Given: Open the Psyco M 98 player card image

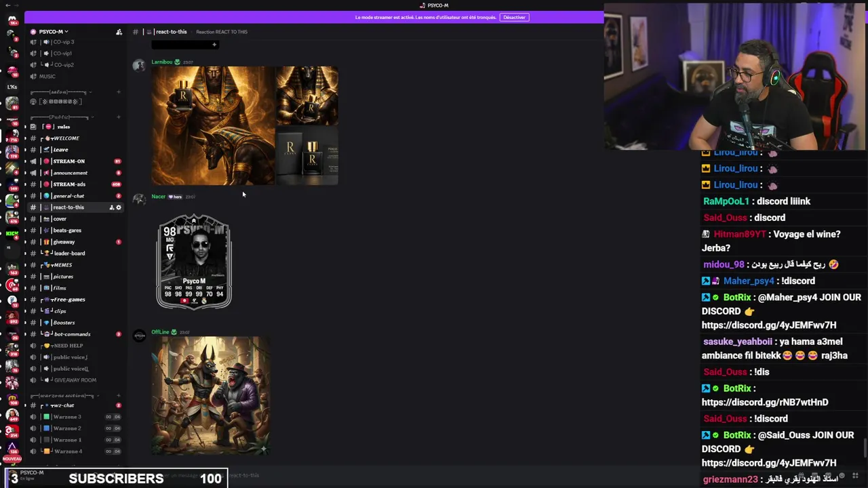Looking at the screenshot, I should click(194, 262).
